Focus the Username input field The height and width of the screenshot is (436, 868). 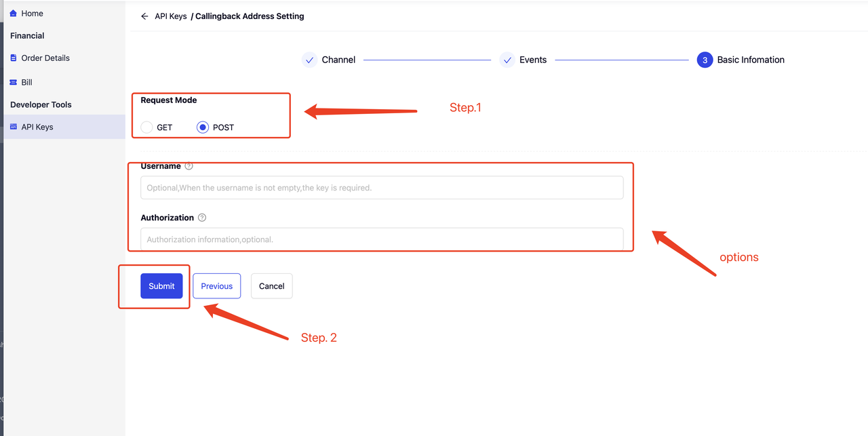coord(382,188)
